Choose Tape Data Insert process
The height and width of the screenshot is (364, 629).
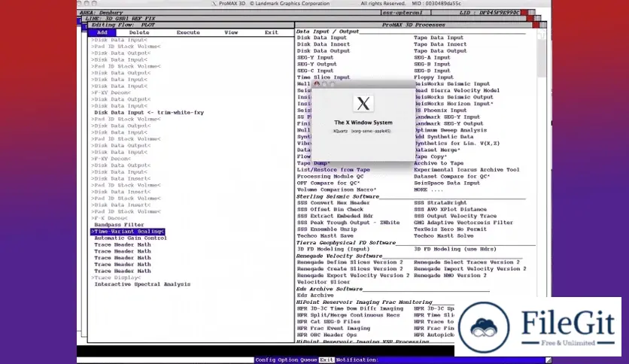tap(440, 44)
